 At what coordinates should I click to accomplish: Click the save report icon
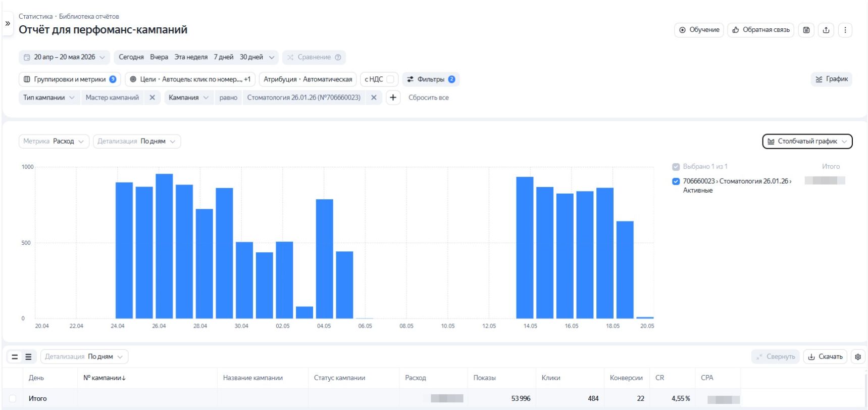pos(806,30)
